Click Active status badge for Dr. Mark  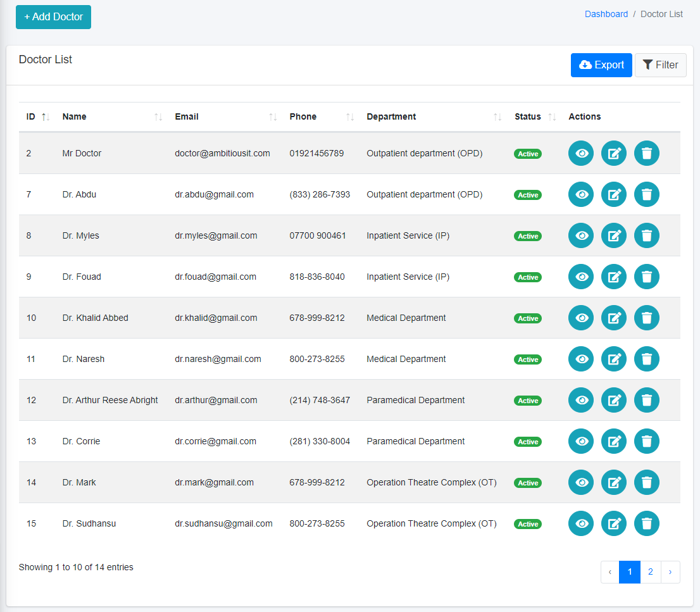527,483
